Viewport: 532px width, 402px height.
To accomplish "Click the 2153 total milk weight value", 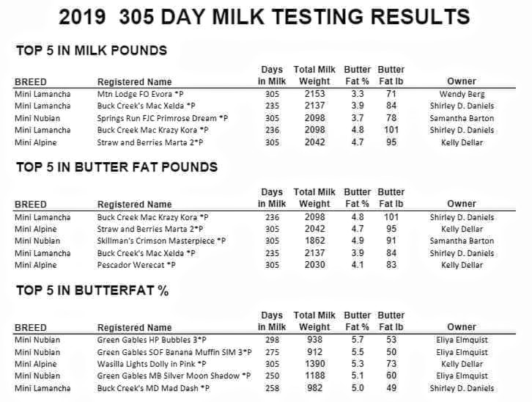I will pyautogui.click(x=314, y=94).
